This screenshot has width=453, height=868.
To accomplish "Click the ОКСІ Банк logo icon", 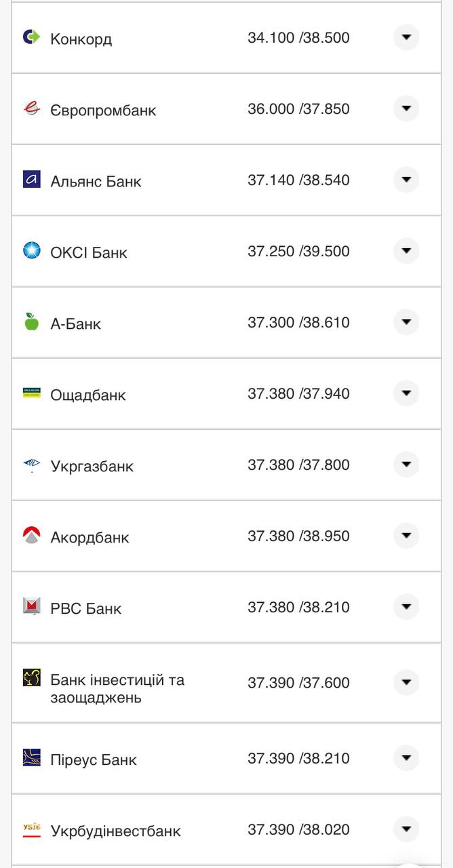I will pyautogui.click(x=31, y=251).
